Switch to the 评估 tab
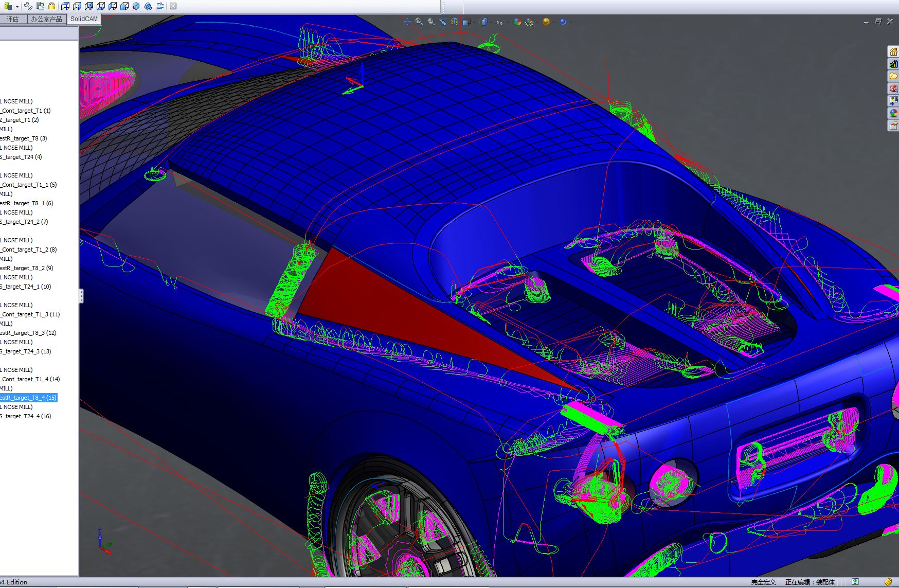This screenshot has width=899, height=588. [x=13, y=19]
